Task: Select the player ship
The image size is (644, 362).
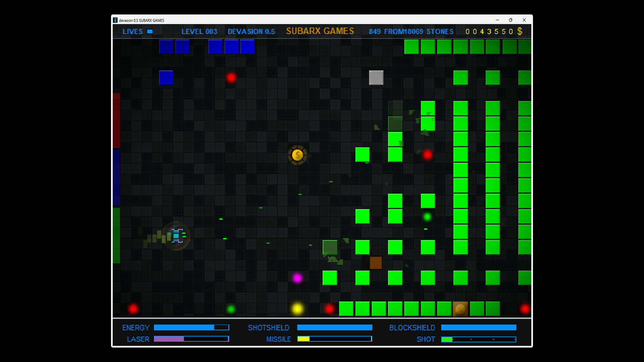Action: 177,236
